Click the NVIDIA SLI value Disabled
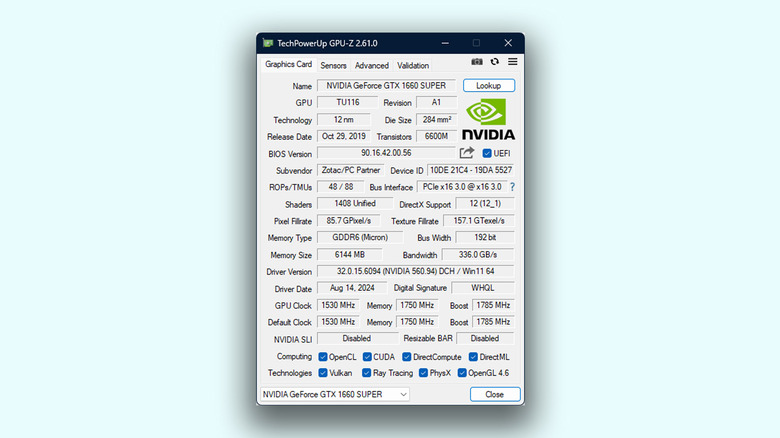The width and height of the screenshot is (780, 438). (357, 338)
